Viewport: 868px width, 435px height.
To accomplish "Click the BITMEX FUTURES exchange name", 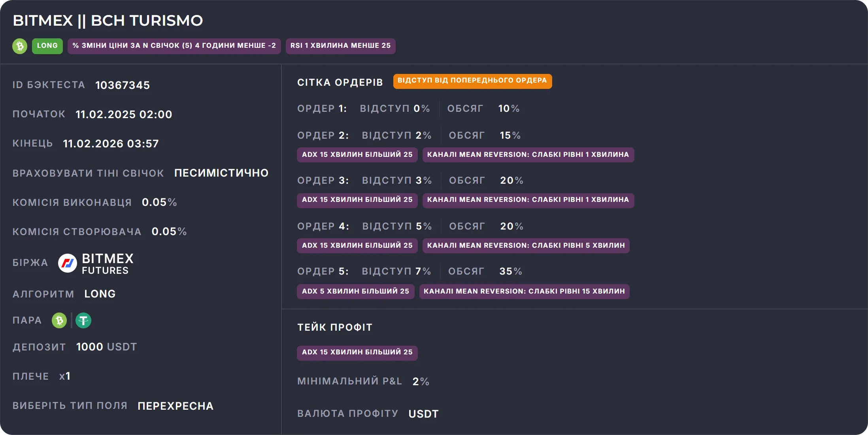I will click(108, 264).
